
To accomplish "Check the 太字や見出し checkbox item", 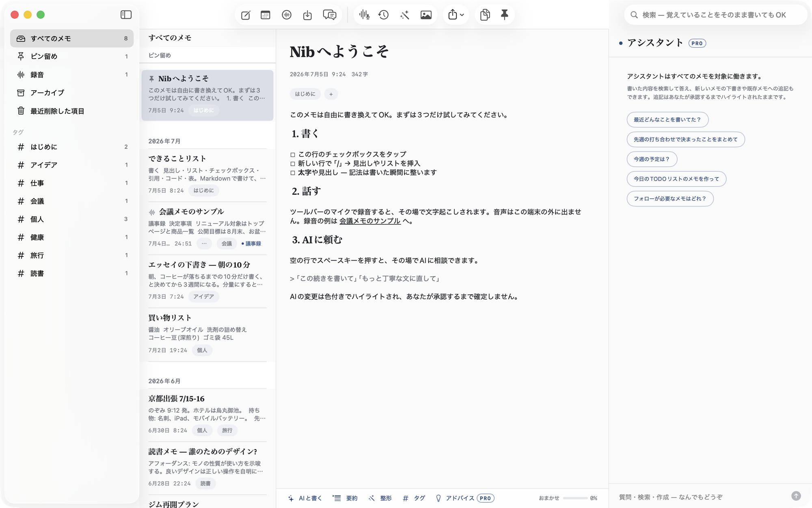I will coord(293,173).
